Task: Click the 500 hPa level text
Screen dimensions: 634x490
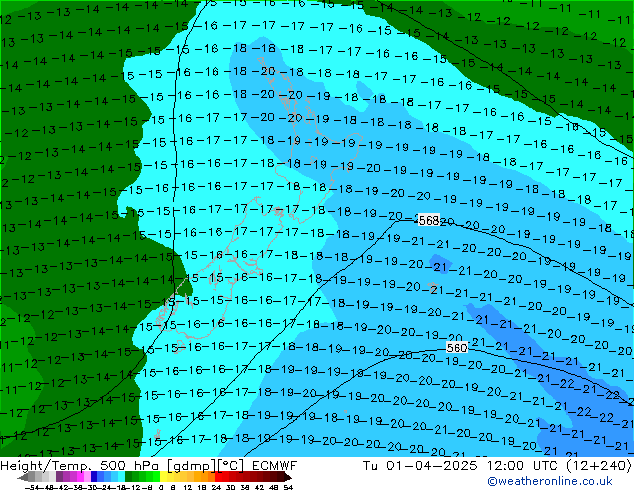Action: 129,466
